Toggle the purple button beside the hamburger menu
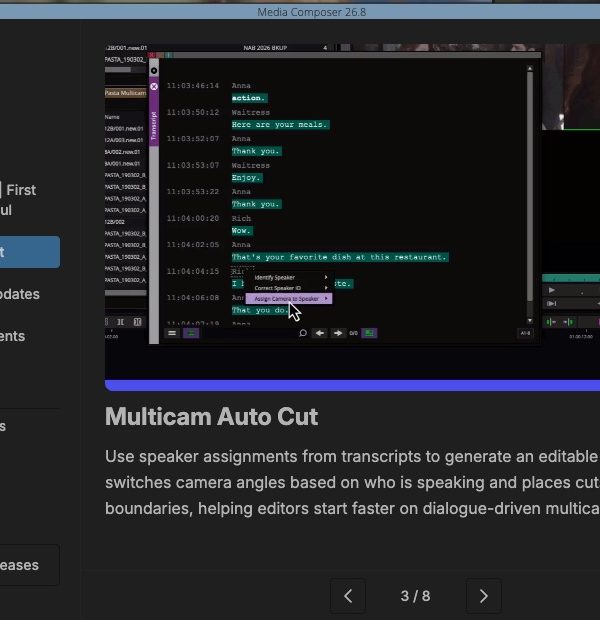600x620 pixels. pos(191,333)
